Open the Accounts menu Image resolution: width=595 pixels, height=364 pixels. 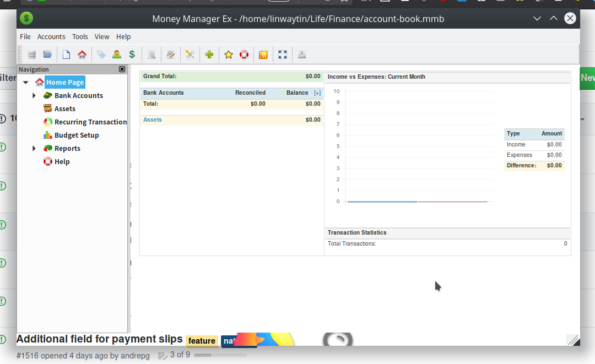(x=51, y=36)
